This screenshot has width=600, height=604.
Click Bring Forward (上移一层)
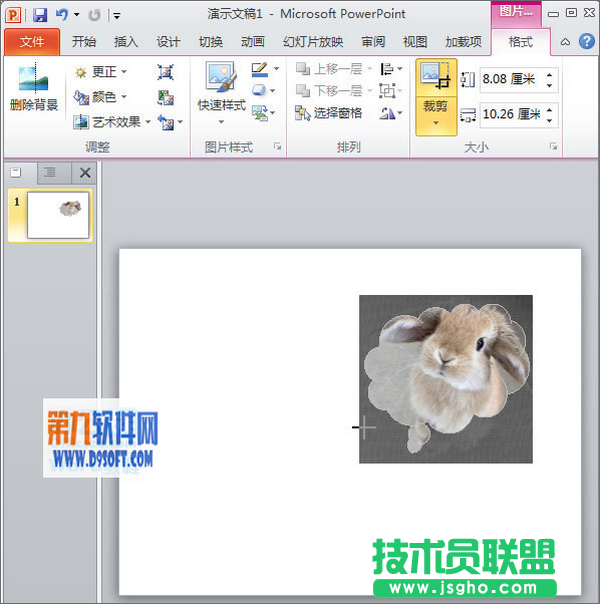(x=333, y=69)
